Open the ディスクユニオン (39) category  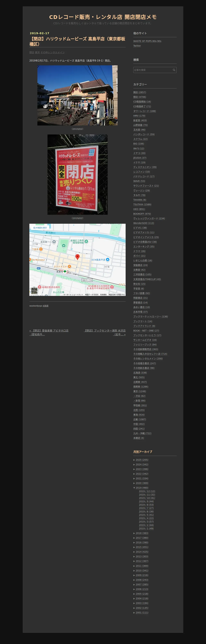[145, 167]
